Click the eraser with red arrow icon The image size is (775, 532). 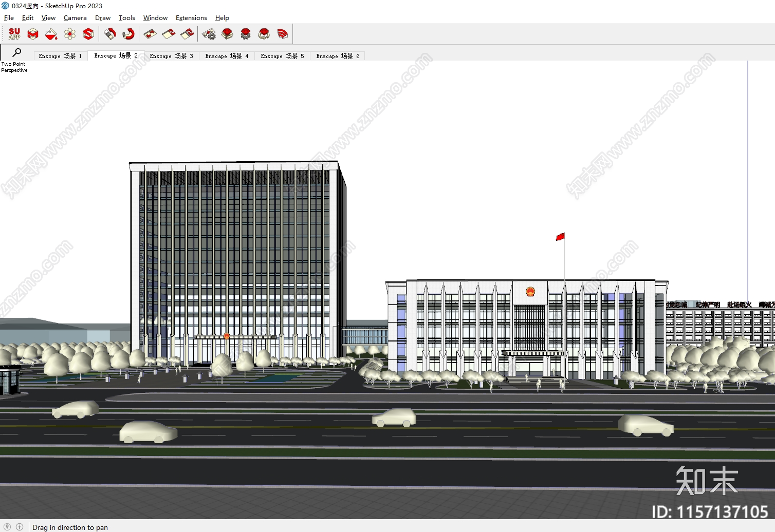(x=110, y=34)
